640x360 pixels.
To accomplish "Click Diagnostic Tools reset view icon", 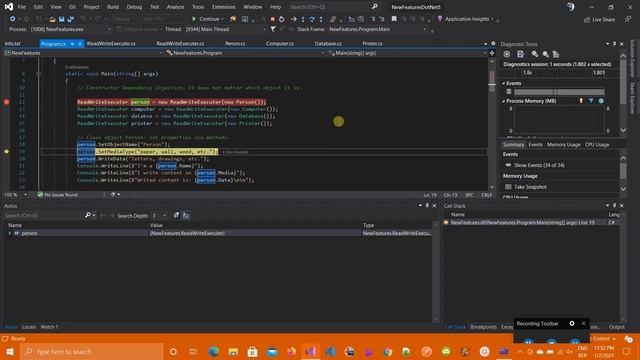I will click(556, 54).
